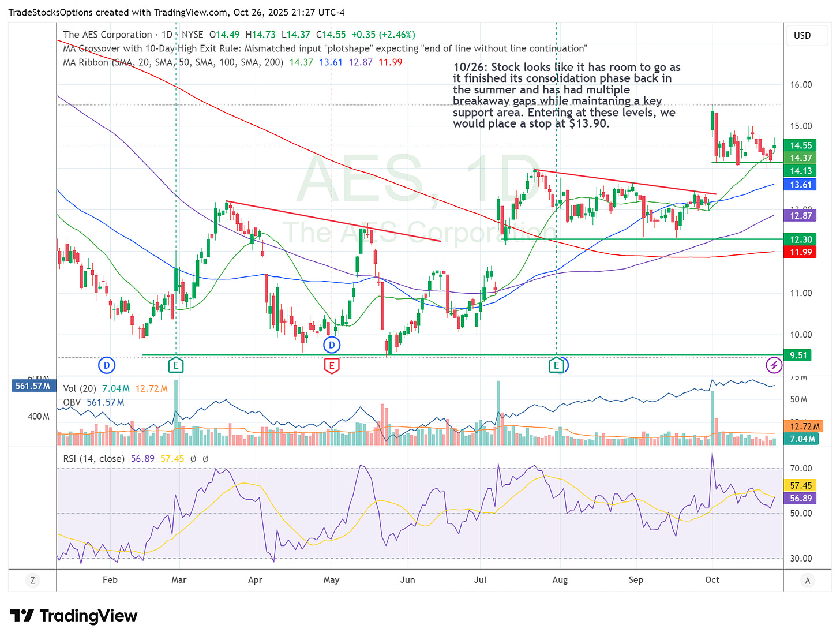Screen dimensions: 840x640
Task: Click the Feb label on time axis
Action: click(110, 579)
